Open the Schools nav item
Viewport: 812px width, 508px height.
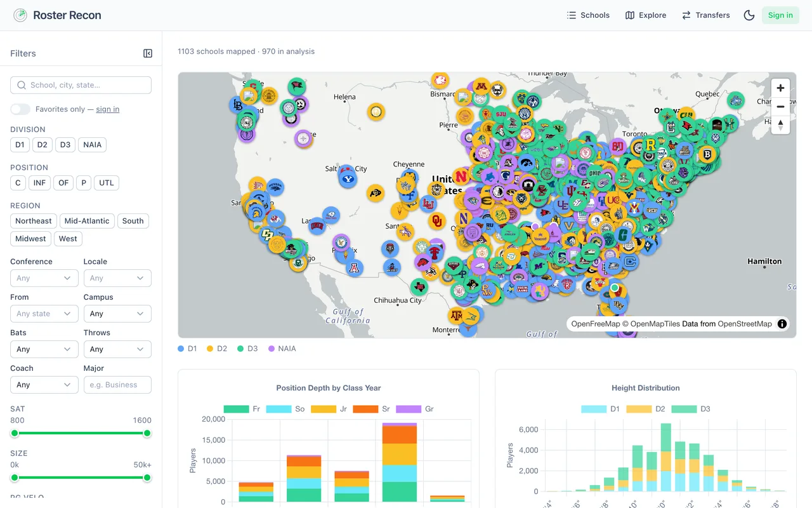point(588,15)
